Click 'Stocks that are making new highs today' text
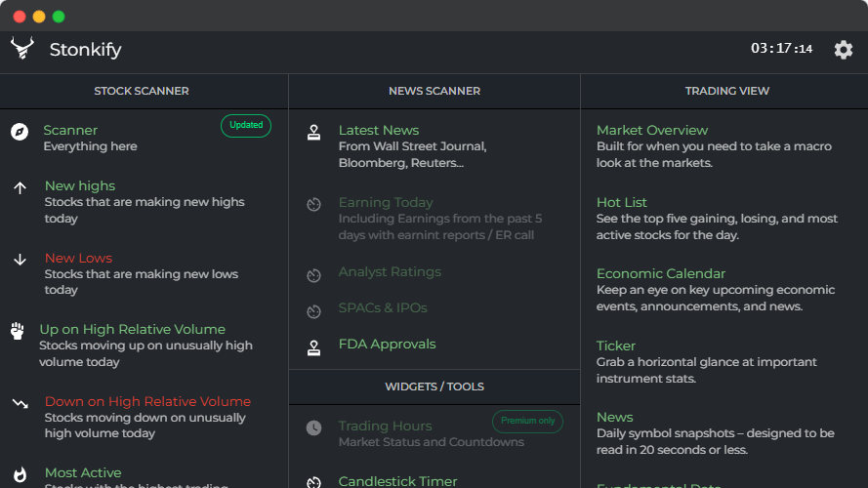 145,210
